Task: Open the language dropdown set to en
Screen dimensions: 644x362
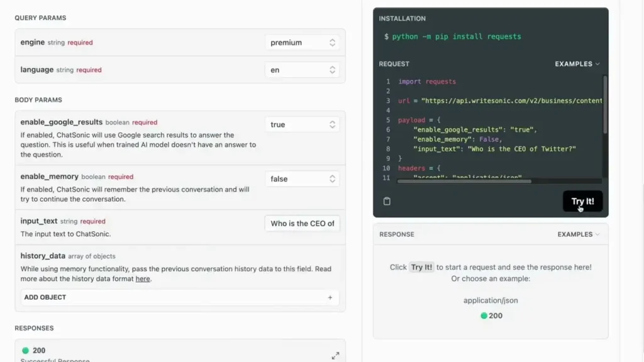Action: pos(302,70)
